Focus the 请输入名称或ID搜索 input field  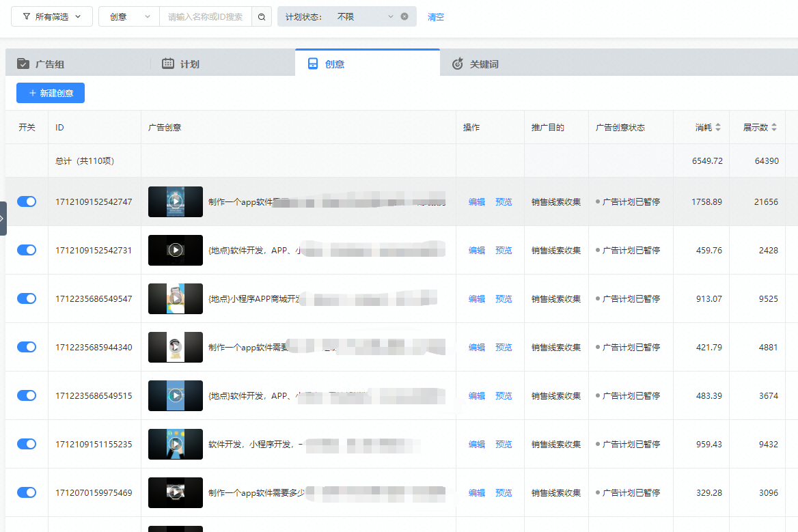click(x=206, y=16)
